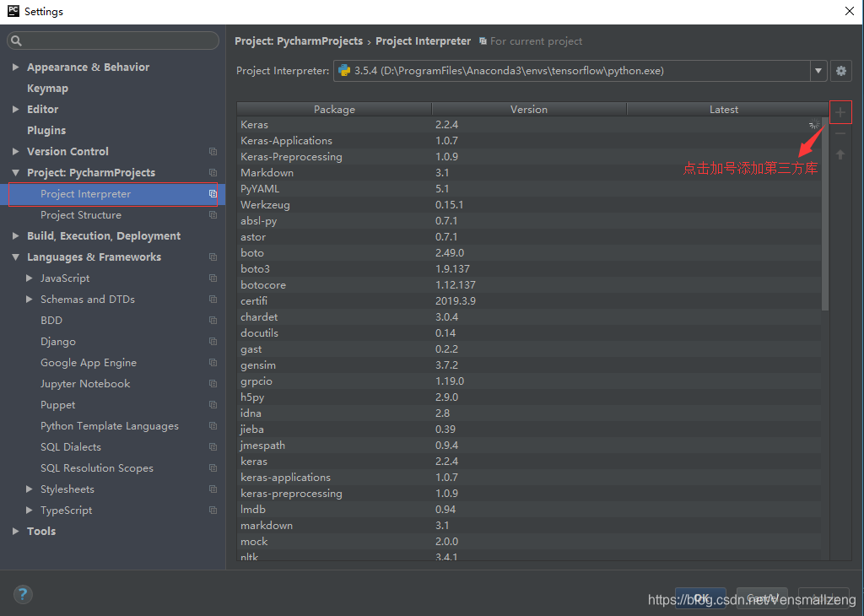This screenshot has height=616, width=864.
Task: Sort by Latest column header
Action: click(x=723, y=109)
